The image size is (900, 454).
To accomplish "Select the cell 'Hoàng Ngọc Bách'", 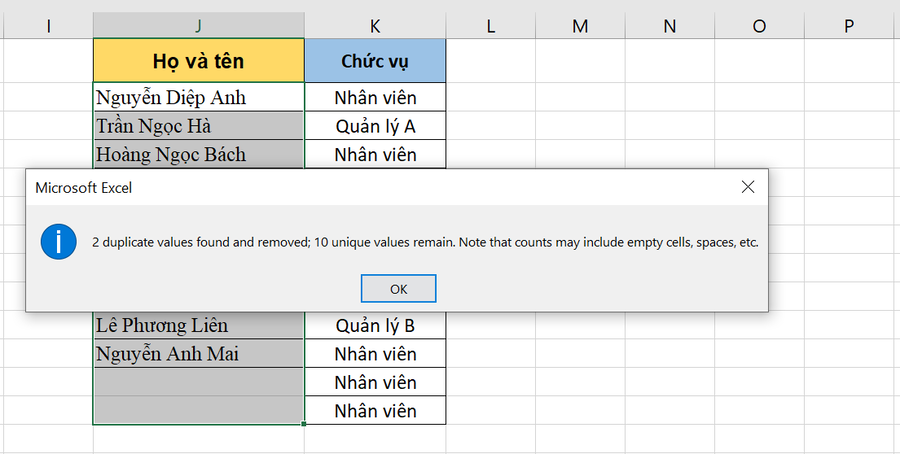I will (199, 154).
